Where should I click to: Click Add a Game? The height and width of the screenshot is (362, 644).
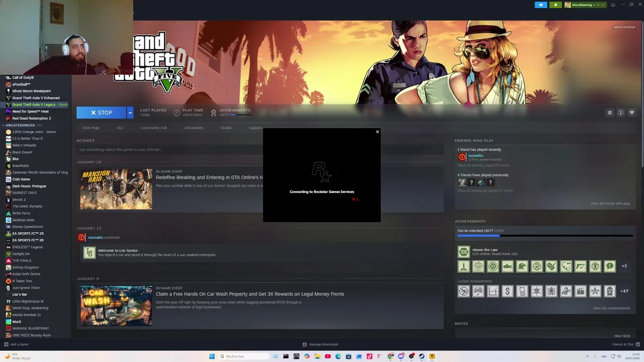tap(16, 344)
